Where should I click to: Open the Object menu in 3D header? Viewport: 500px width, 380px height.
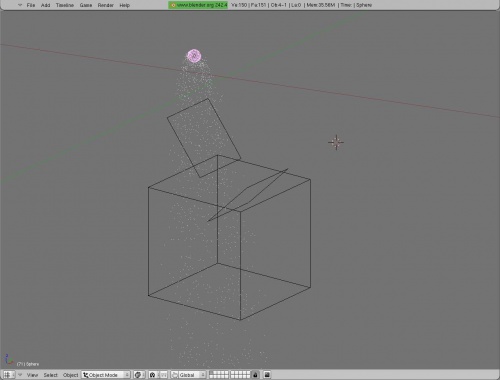point(71,375)
